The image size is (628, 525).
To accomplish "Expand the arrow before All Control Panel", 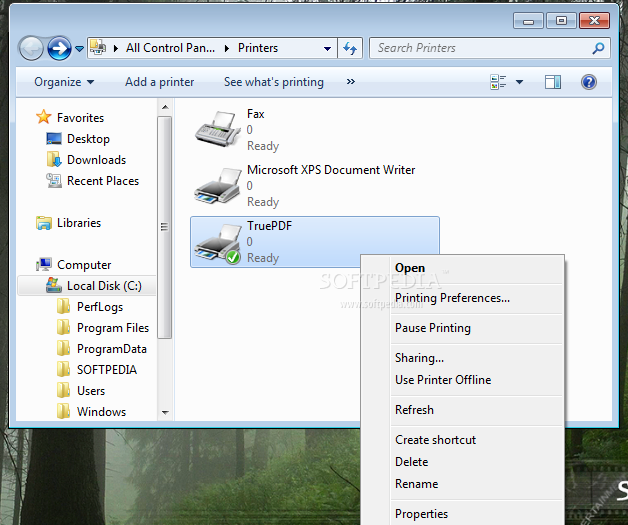I will [116, 48].
